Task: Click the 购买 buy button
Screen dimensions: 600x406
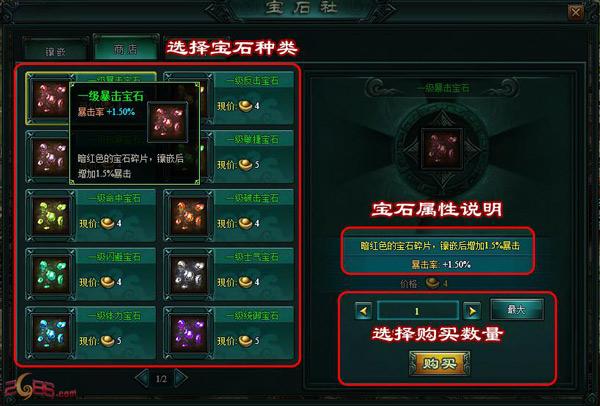Action: point(439,364)
